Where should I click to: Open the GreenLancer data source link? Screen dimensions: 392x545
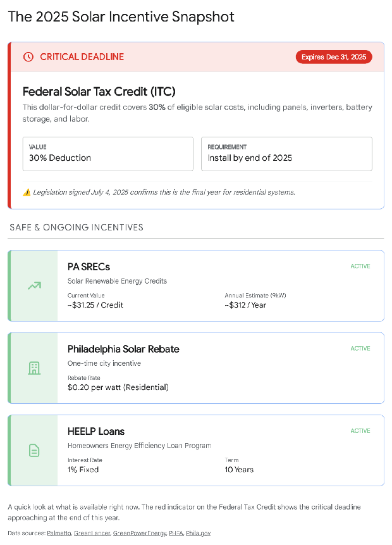(x=91, y=533)
